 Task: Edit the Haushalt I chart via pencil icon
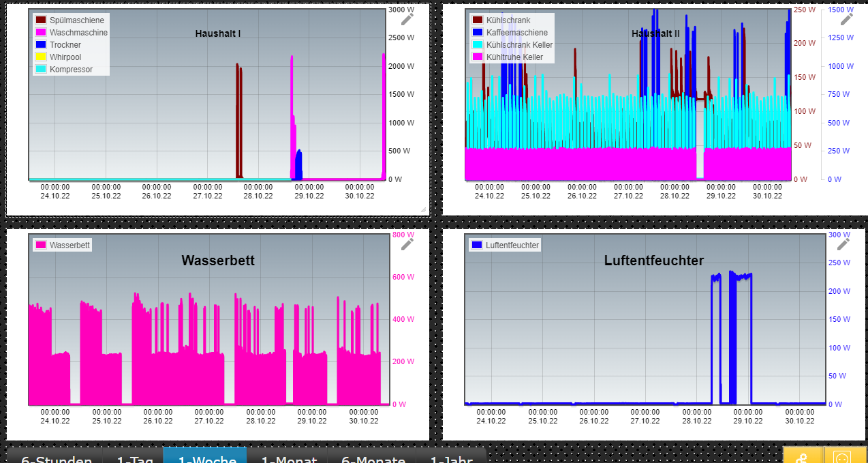coord(407,18)
